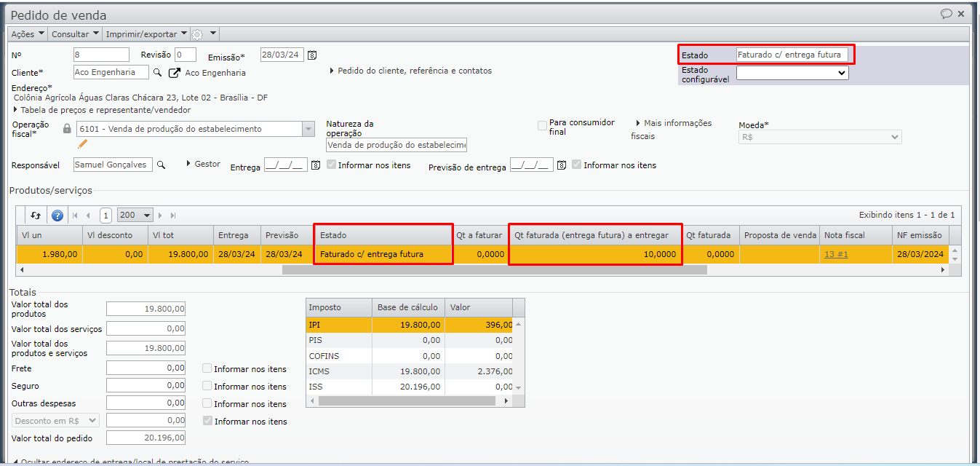Click page number 1 in grid pager
This screenshot has width=980, height=466.
click(x=105, y=216)
